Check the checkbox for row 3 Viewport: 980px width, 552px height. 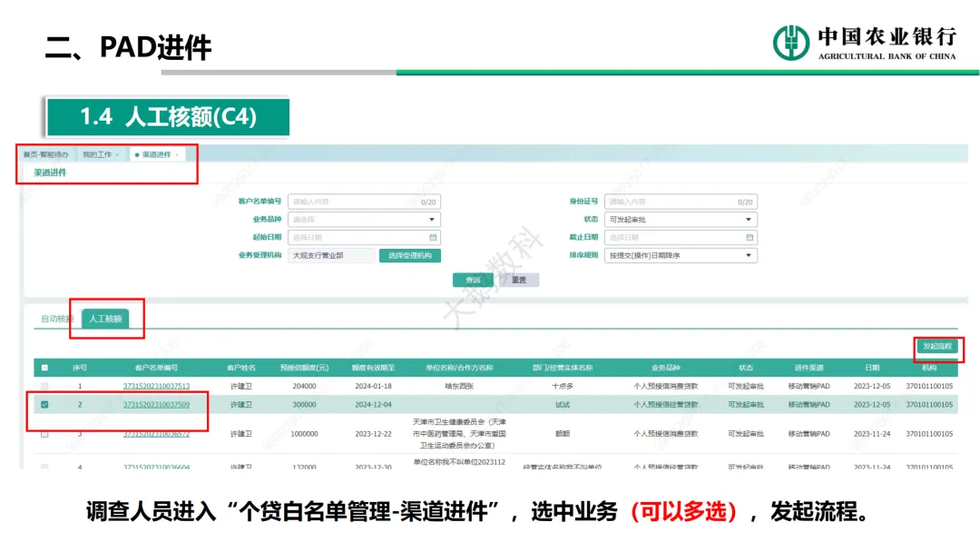click(x=44, y=434)
